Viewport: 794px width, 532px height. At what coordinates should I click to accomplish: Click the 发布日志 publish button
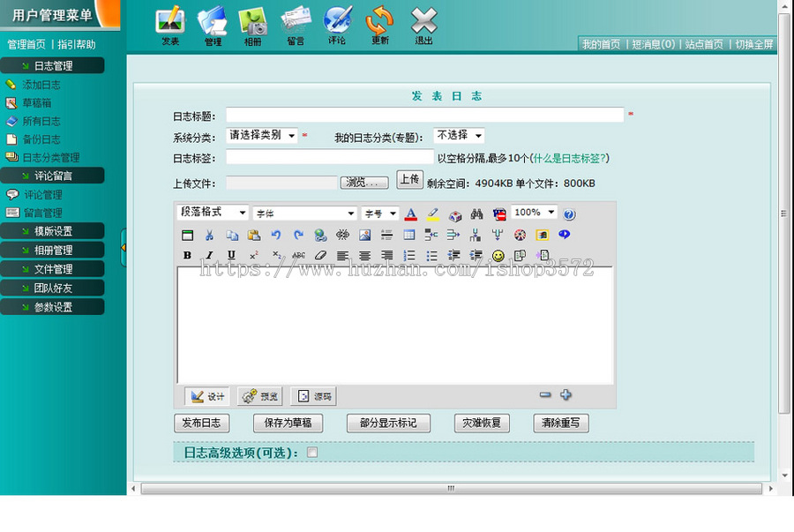point(202,423)
